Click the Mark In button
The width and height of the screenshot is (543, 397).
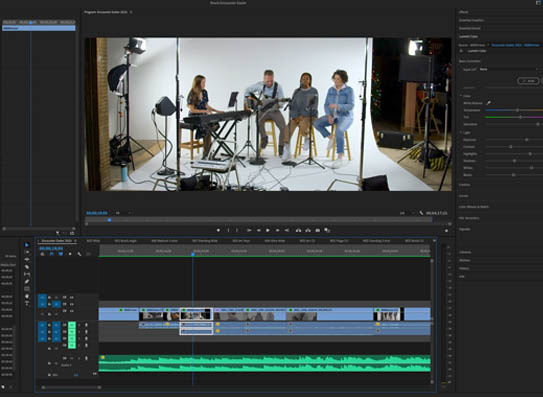tap(228, 230)
